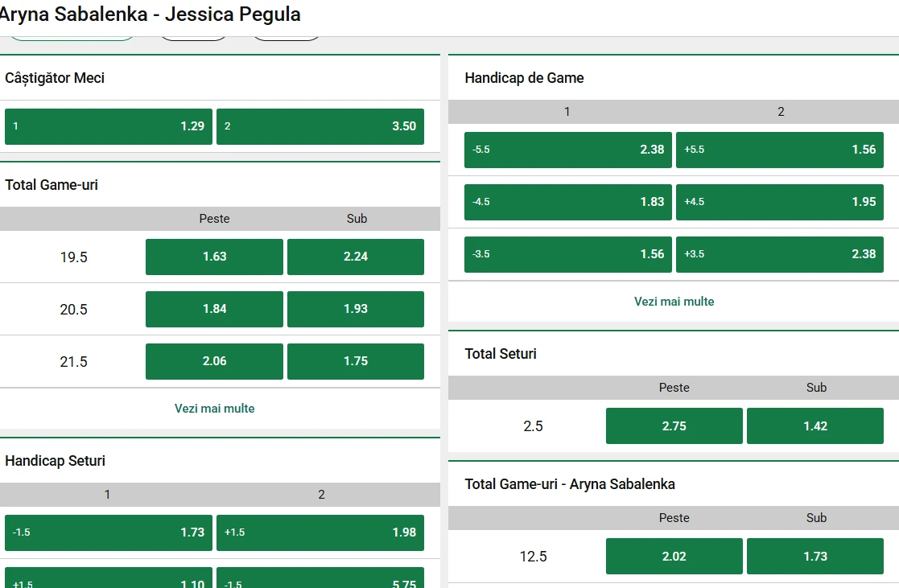Screen dimensions: 899x588
Task: Choose -1.5 set handicap at 1.73
Action: 109,532
